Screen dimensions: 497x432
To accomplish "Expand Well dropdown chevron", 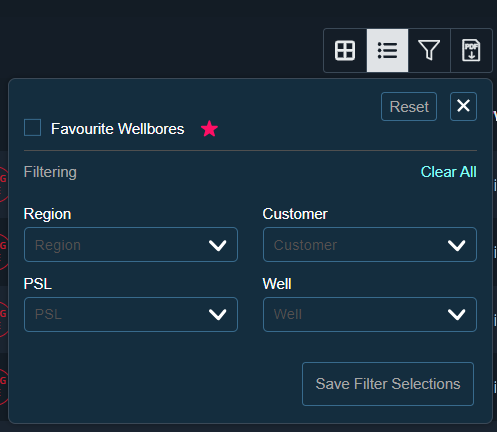I will 457,314.
